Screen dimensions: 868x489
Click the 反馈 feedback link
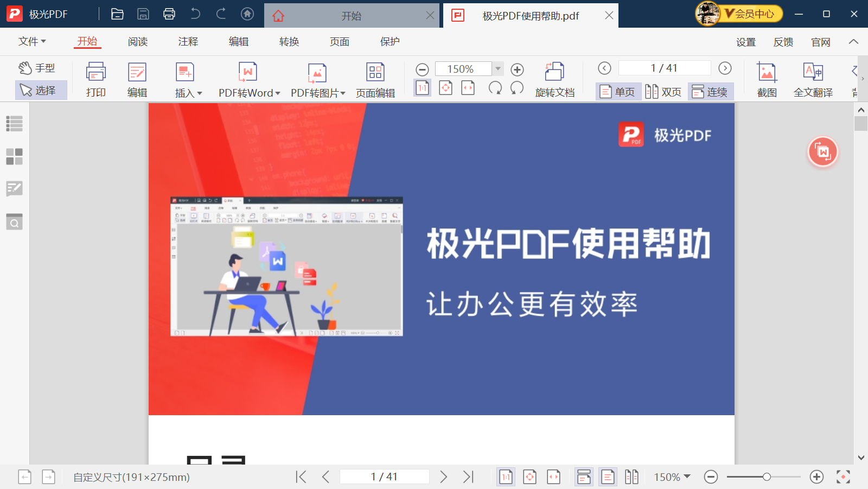[x=783, y=42]
